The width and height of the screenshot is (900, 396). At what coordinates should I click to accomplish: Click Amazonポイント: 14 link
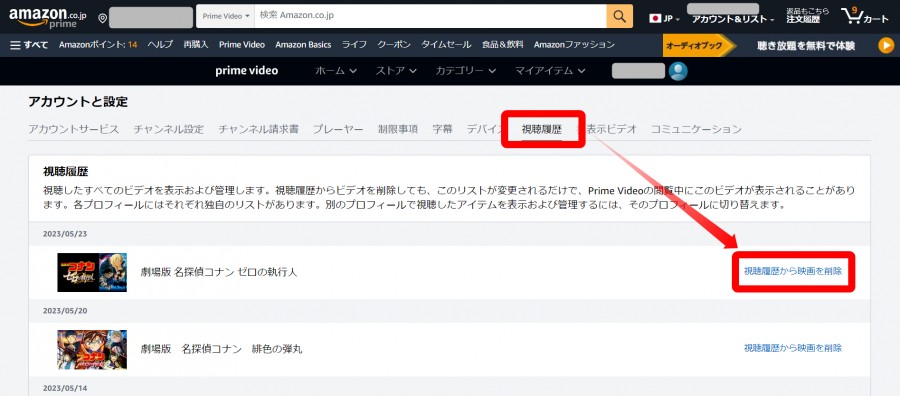[98, 45]
